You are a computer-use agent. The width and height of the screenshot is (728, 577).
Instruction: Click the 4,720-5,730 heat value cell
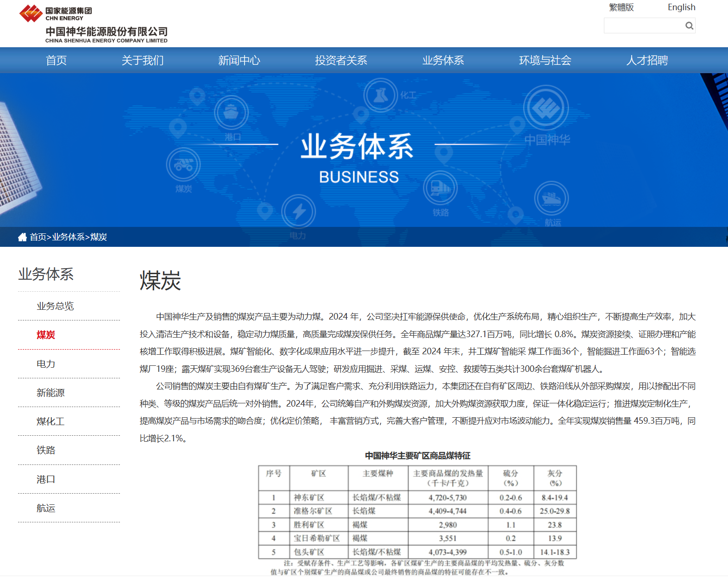(447, 498)
